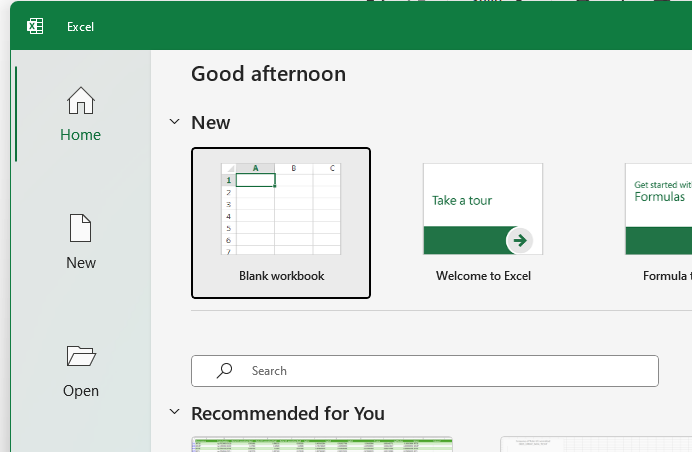This screenshot has height=452, width=692.
Task: Click the 'Good afternoon' heading
Action: (x=268, y=74)
